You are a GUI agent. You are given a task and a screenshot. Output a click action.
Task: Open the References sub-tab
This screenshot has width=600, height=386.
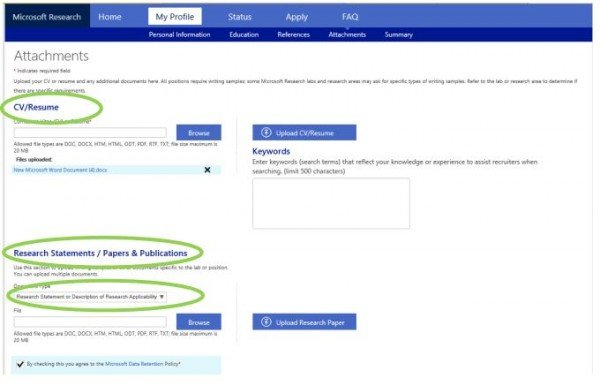point(293,34)
